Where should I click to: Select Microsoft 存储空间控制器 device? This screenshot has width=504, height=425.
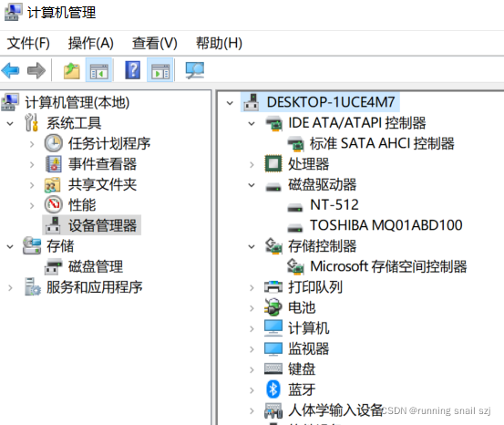388,266
